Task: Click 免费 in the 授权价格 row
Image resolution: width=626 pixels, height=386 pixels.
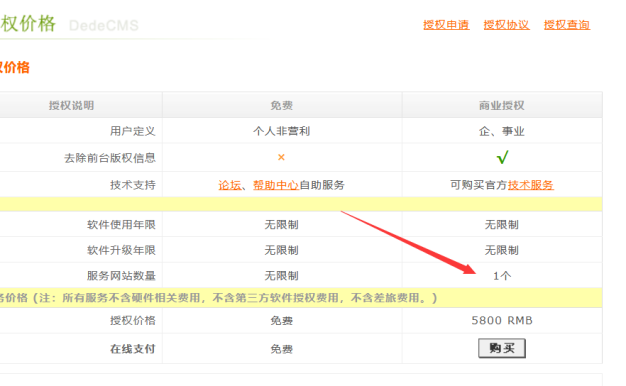Action: (281, 321)
